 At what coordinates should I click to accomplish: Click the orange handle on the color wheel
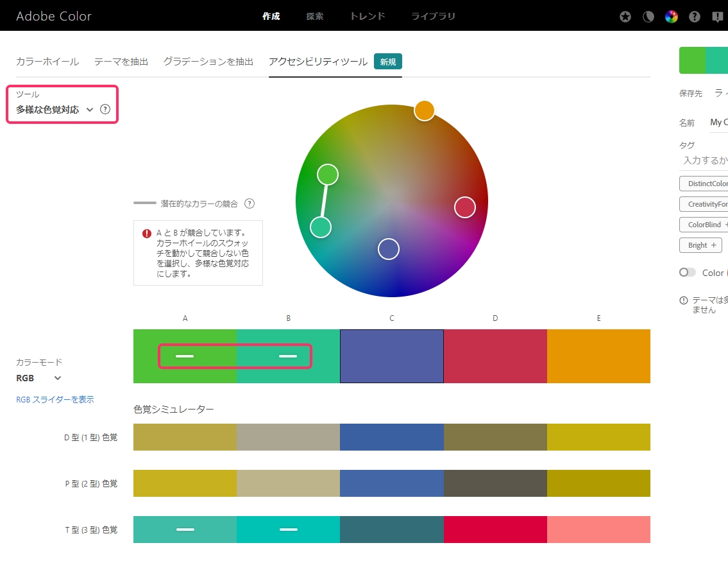tap(425, 110)
